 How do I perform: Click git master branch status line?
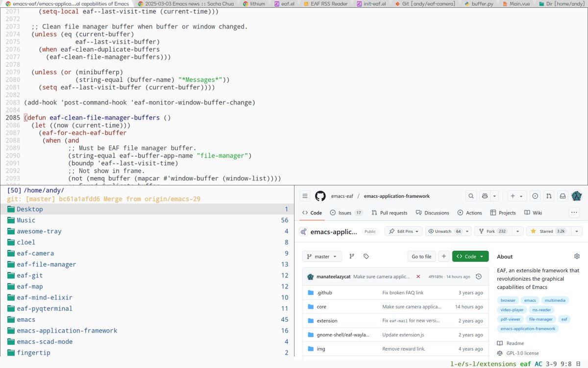[104, 199]
